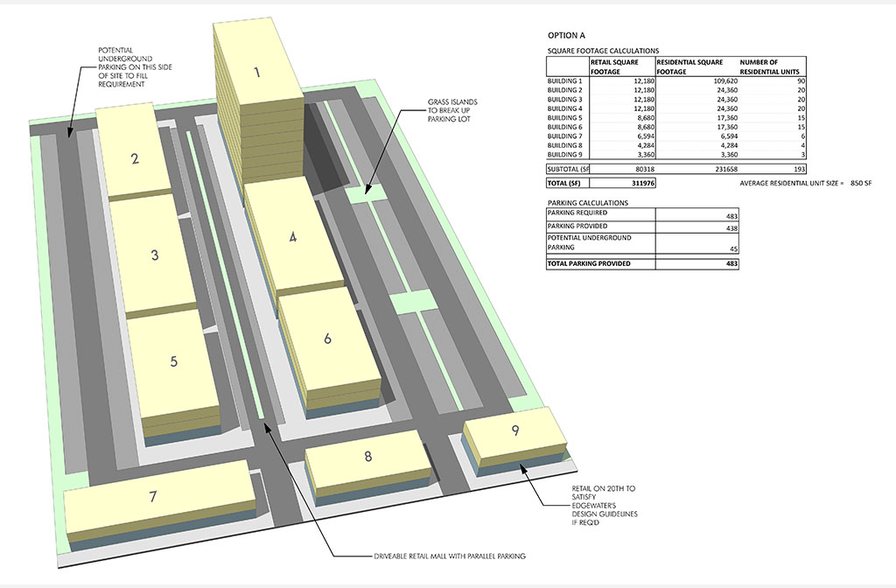Click building 5 rooftop number
Viewport: 896px width, 588px height.
[x=173, y=360]
